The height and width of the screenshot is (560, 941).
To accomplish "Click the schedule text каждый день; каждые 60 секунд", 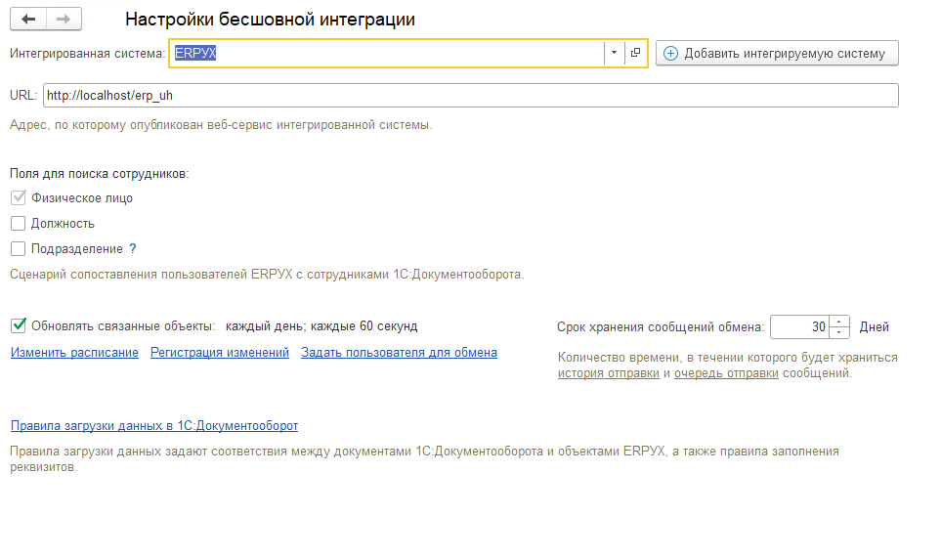I will click(321, 325).
